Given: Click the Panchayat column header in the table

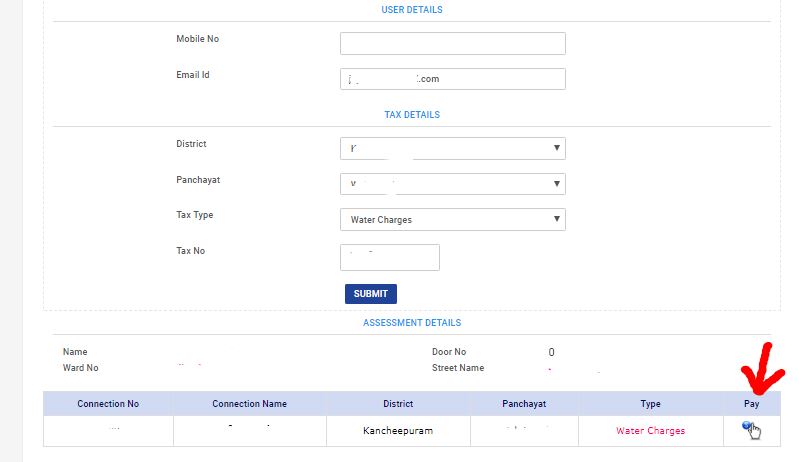Looking at the screenshot, I should pos(525,404).
